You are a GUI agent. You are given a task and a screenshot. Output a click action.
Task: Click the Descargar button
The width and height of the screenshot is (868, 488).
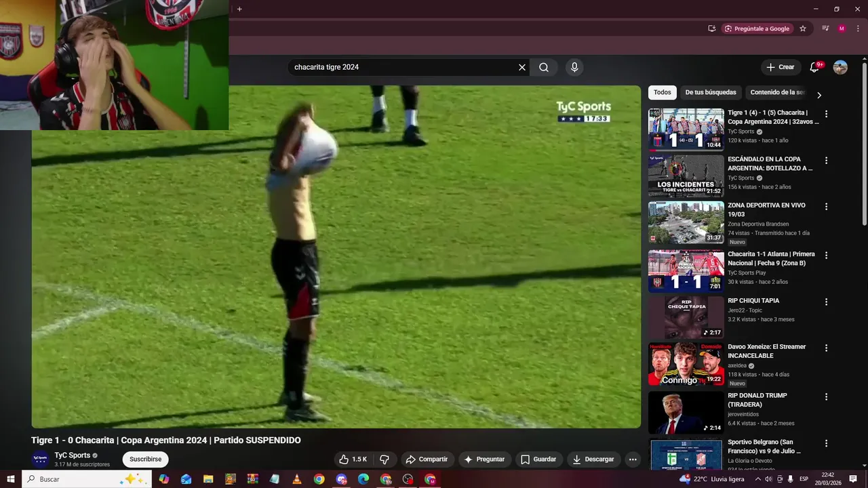click(x=593, y=460)
